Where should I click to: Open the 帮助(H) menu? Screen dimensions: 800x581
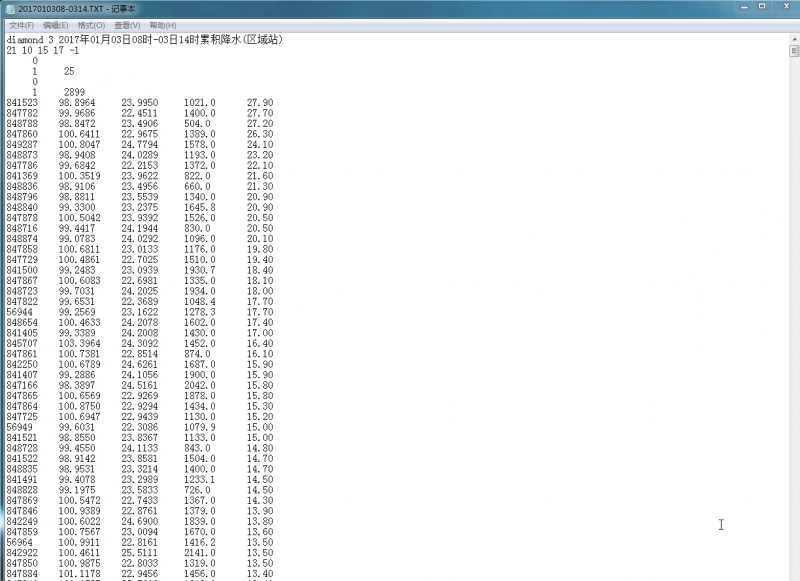(x=163, y=25)
